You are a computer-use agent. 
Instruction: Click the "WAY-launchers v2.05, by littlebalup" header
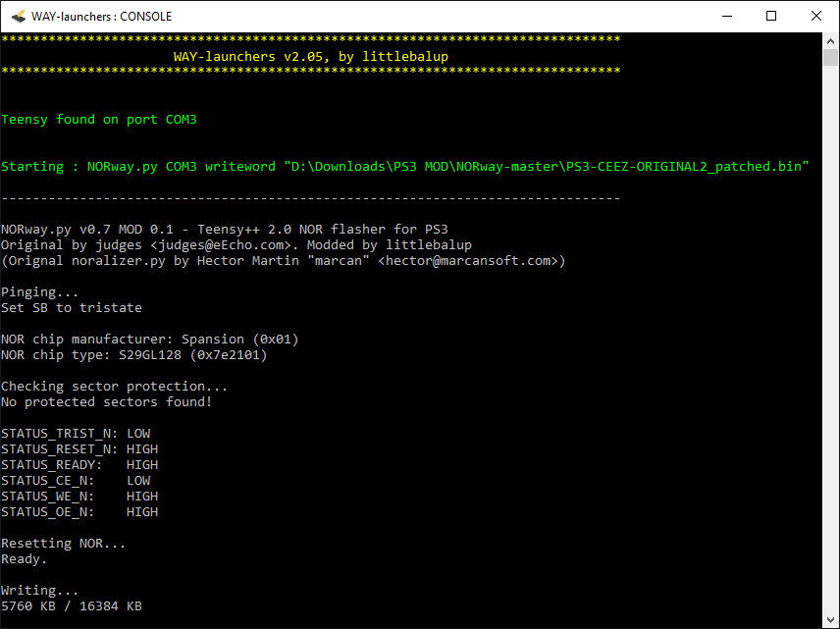(311, 56)
